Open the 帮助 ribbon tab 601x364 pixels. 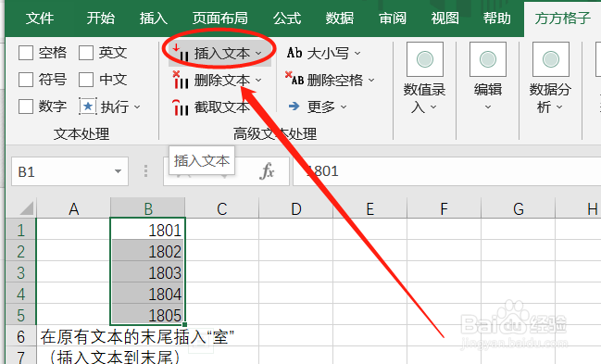[x=497, y=18]
